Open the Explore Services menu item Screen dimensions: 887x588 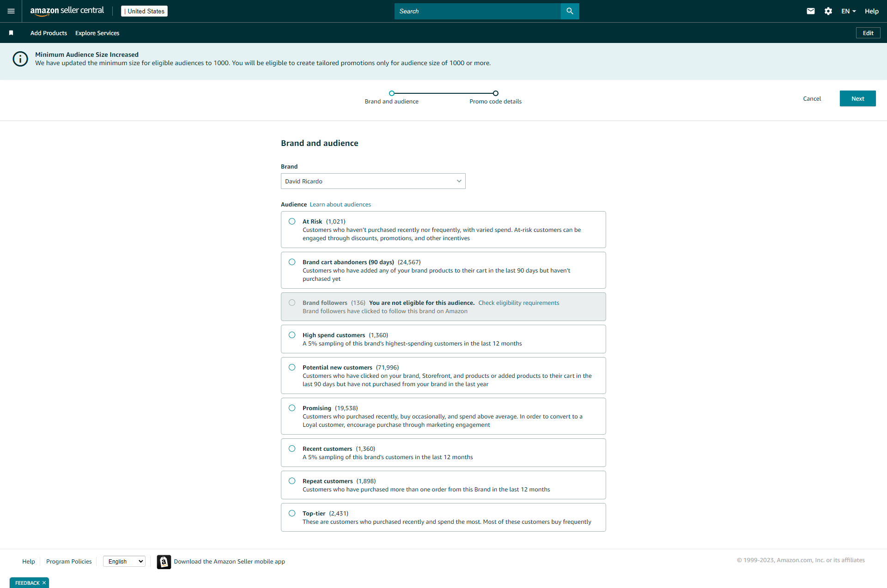click(97, 33)
